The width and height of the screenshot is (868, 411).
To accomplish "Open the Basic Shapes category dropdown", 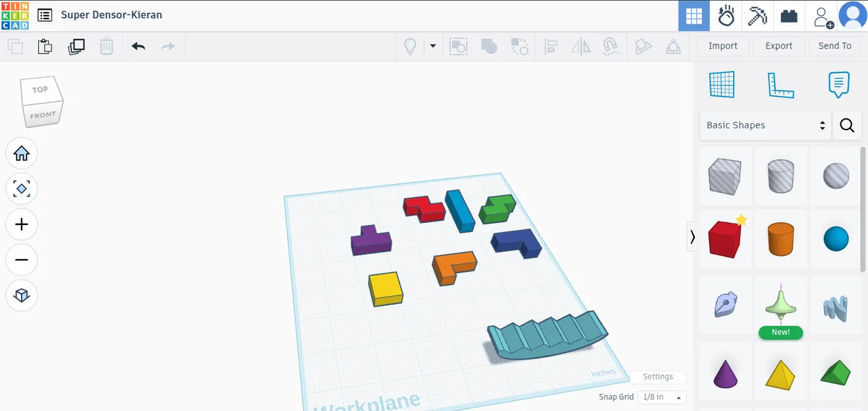I will (765, 125).
